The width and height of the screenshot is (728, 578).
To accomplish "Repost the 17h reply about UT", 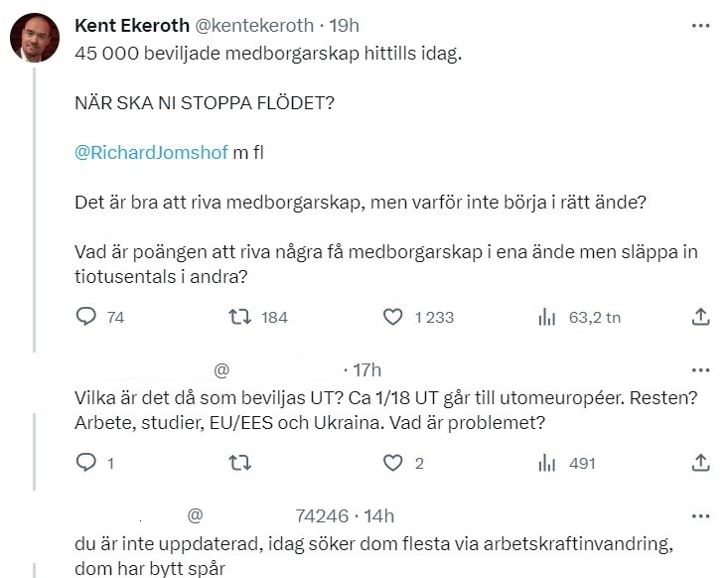I will click(237, 462).
